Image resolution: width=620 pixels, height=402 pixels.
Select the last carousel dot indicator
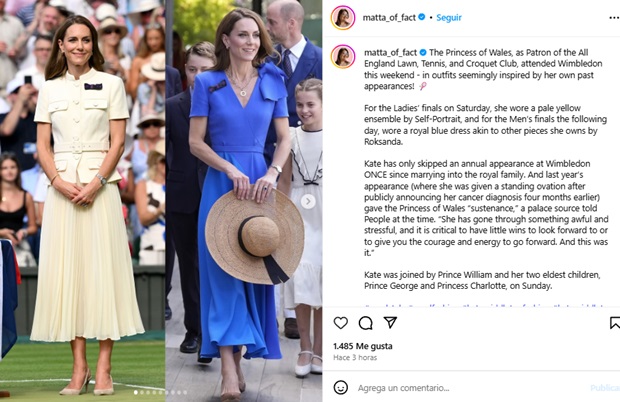[x=185, y=393]
